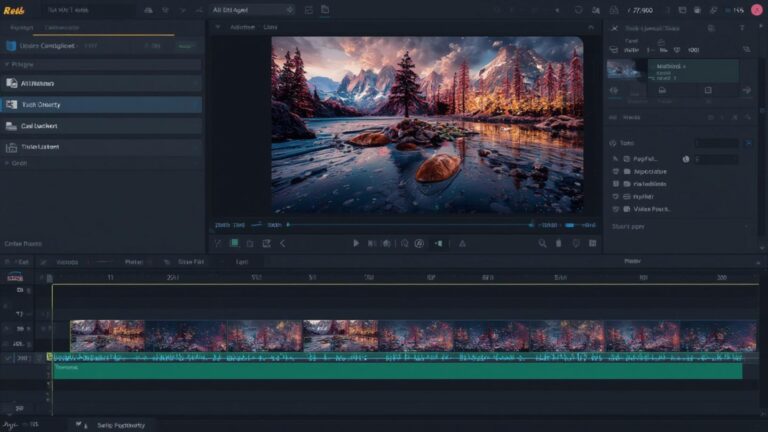Select the first tab above the preview

point(242,27)
